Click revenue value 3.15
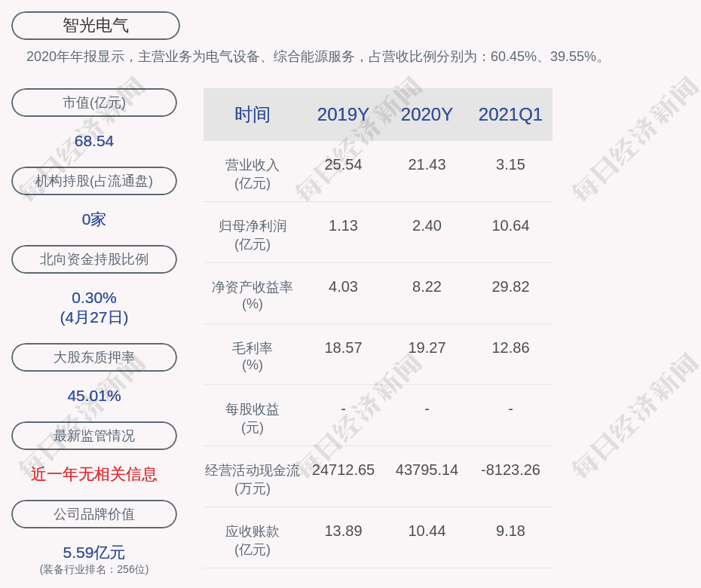The image size is (701, 588). click(x=510, y=164)
